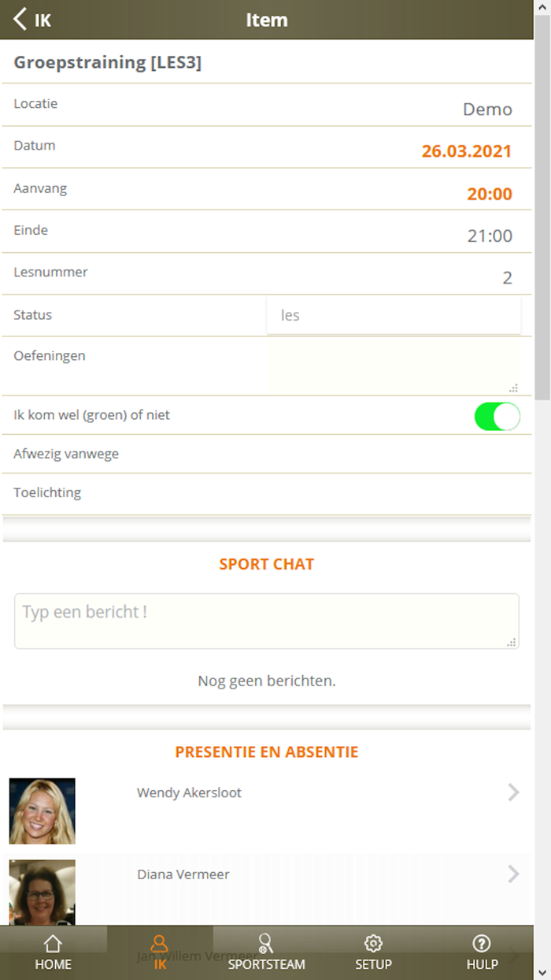Toggle the attendance switch off
The width and height of the screenshot is (551, 980).
tap(497, 416)
